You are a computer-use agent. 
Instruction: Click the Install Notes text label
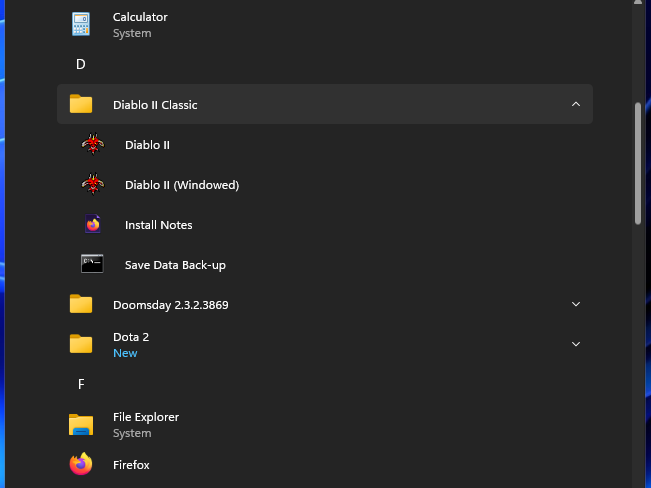158,225
